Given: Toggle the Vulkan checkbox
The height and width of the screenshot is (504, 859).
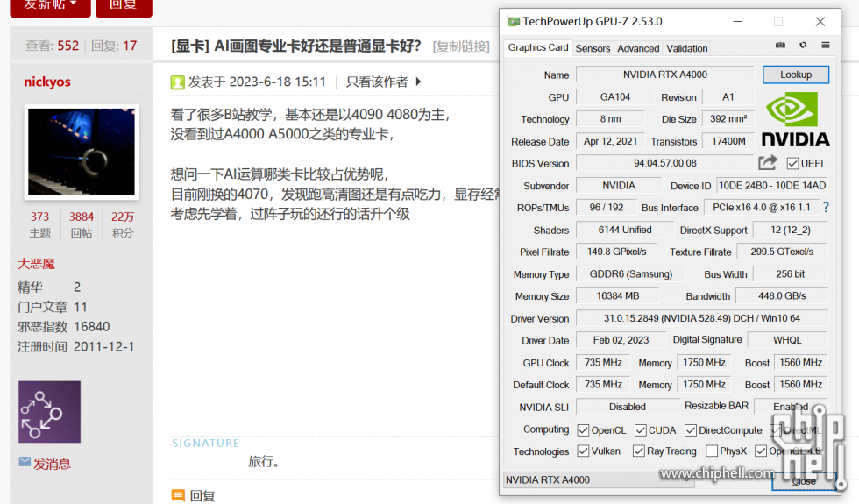Looking at the screenshot, I should 584,451.
